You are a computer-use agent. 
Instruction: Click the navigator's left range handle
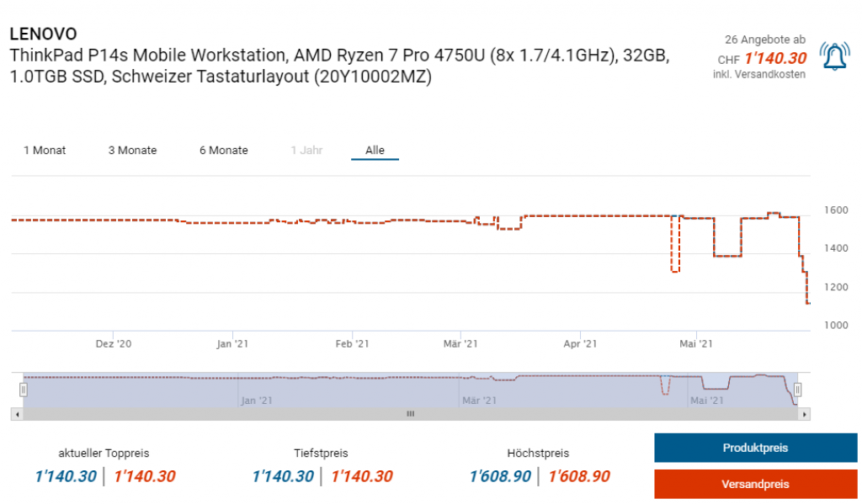tap(24, 390)
